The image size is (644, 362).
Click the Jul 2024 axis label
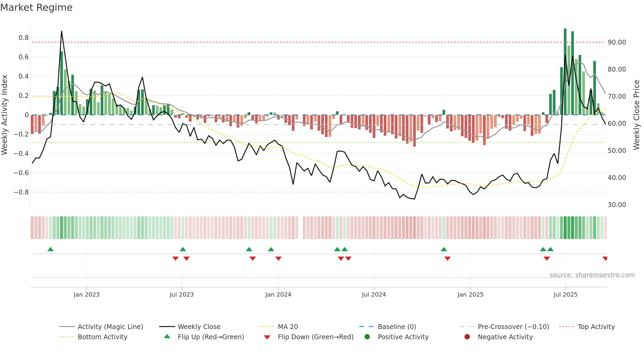point(374,295)
